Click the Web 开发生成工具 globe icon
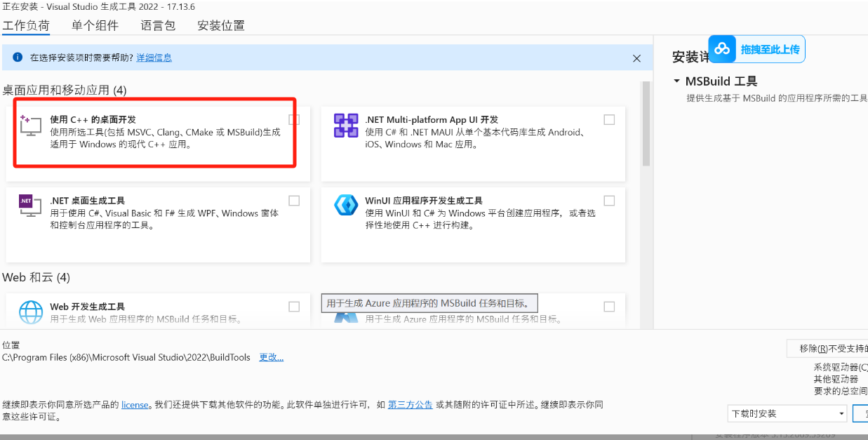This screenshot has width=868, height=440. [x=30, y=312]
